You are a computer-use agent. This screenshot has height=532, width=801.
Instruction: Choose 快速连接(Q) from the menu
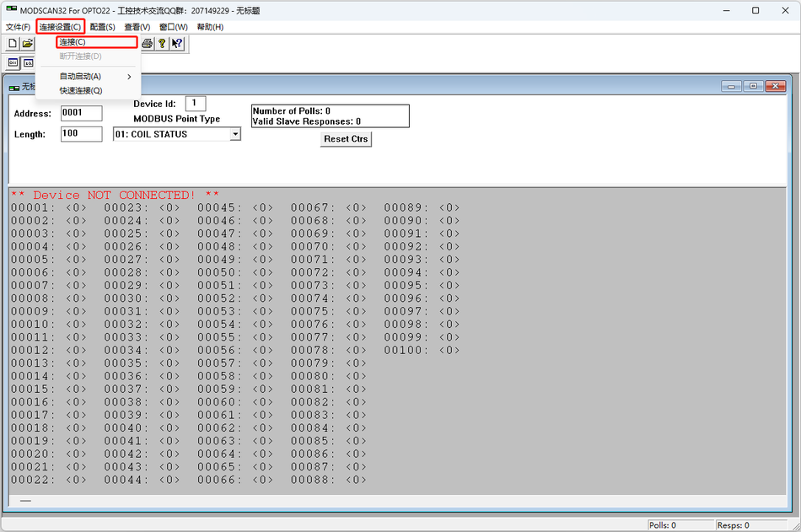tap(81, 90)
